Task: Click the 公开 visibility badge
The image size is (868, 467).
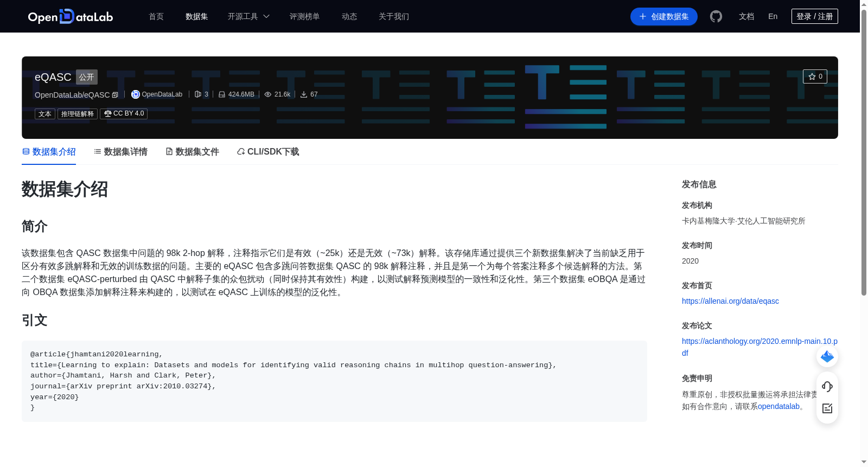Action: 87,77
